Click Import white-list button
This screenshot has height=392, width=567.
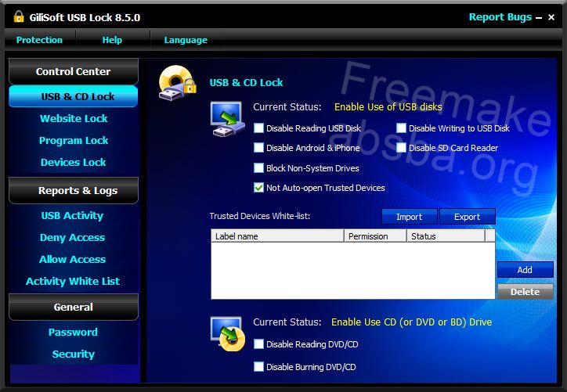(x=410, y=217)
